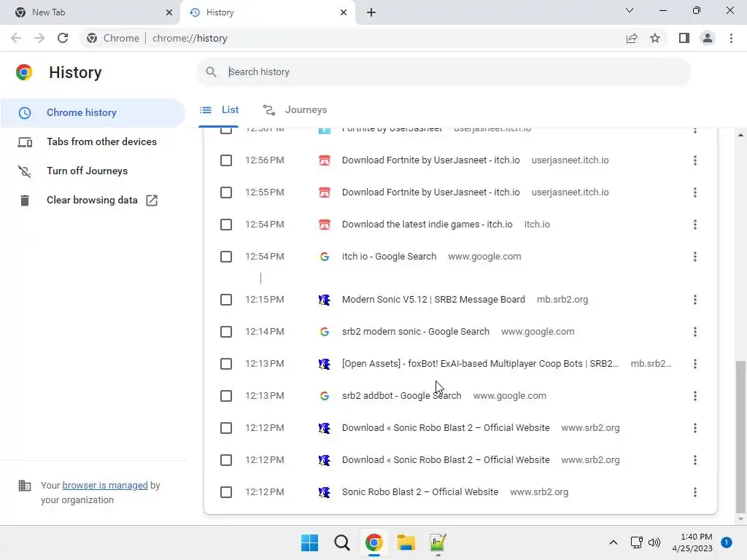Viewport: 747px width, 560px height.
Task: Open actions menu for 12:56 PM Fortnite entry
Action: 695,160
